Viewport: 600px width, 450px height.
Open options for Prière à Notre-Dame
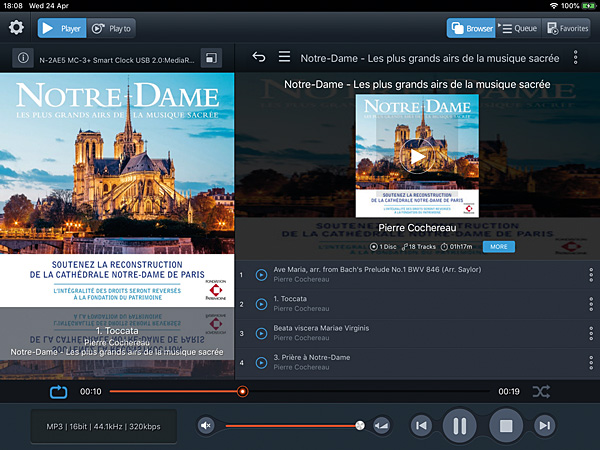point(591,363)
